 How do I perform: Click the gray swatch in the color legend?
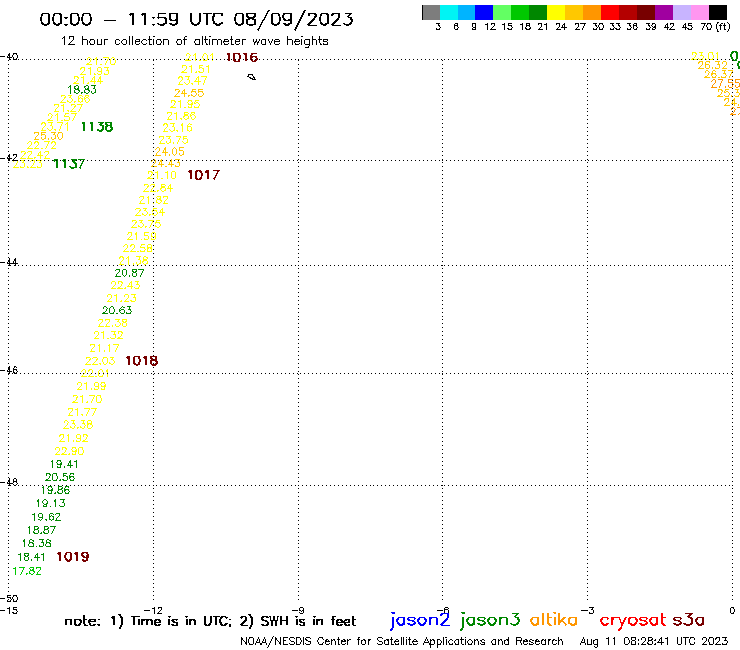tap(431, 12)
